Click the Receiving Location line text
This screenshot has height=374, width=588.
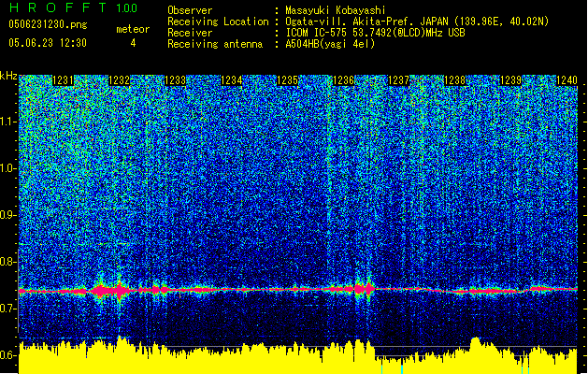click(358, 22)
